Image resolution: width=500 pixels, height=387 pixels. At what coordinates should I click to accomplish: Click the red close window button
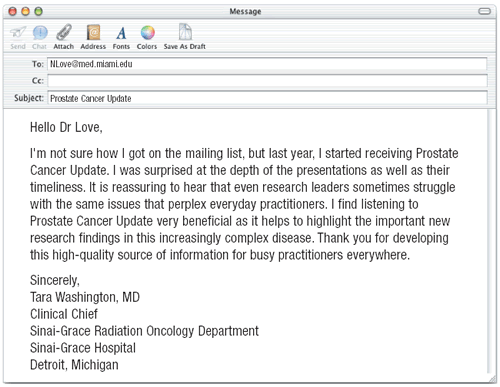pos(13,12)
